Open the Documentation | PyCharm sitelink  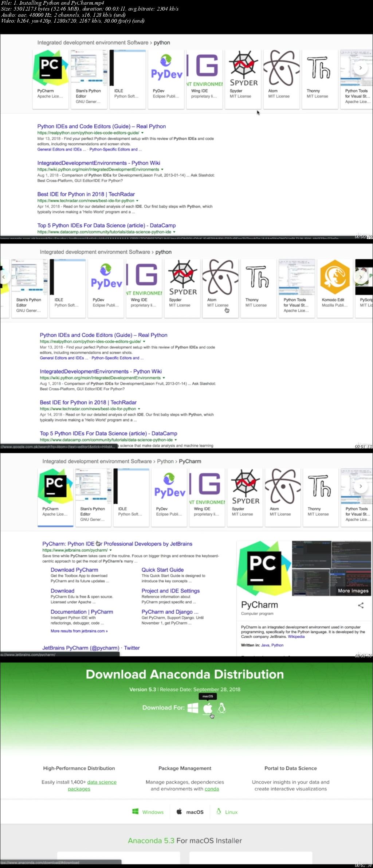click(82, 612)
